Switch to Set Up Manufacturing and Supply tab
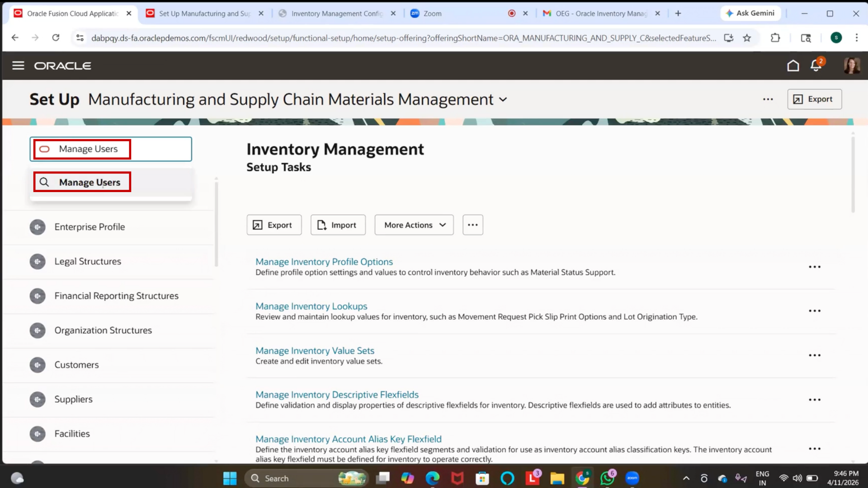The height and width of the screenshot is (488, 868). [204, 14]
